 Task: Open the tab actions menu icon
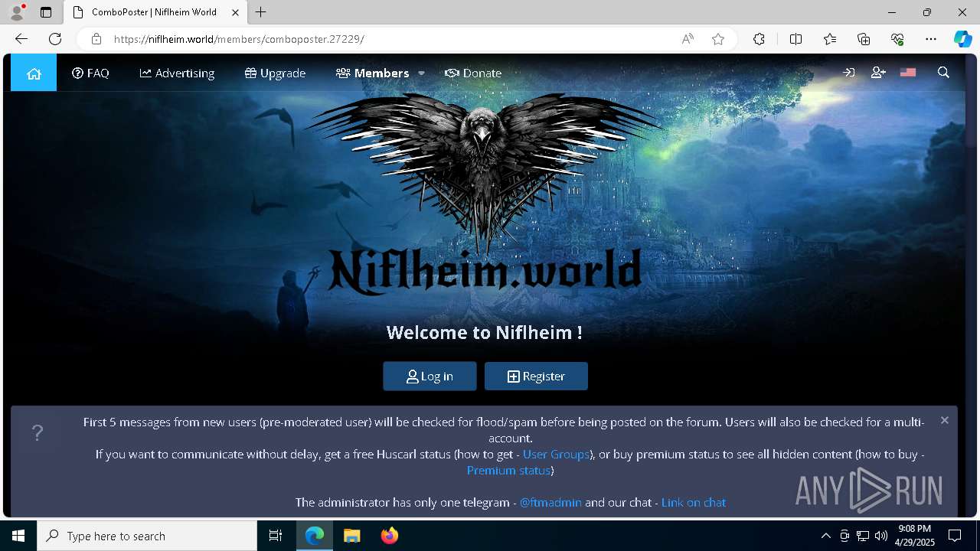click(x=46, y=12)
